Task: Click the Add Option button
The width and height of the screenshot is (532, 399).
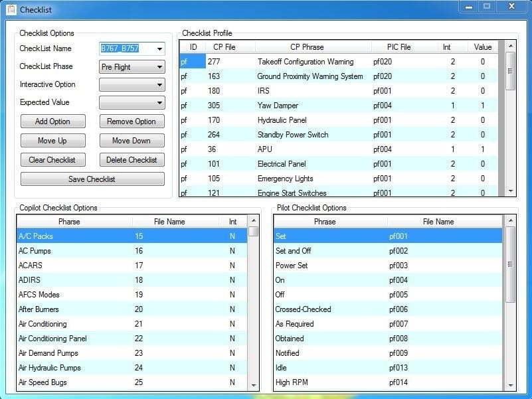Action: (x=52, y=121)
